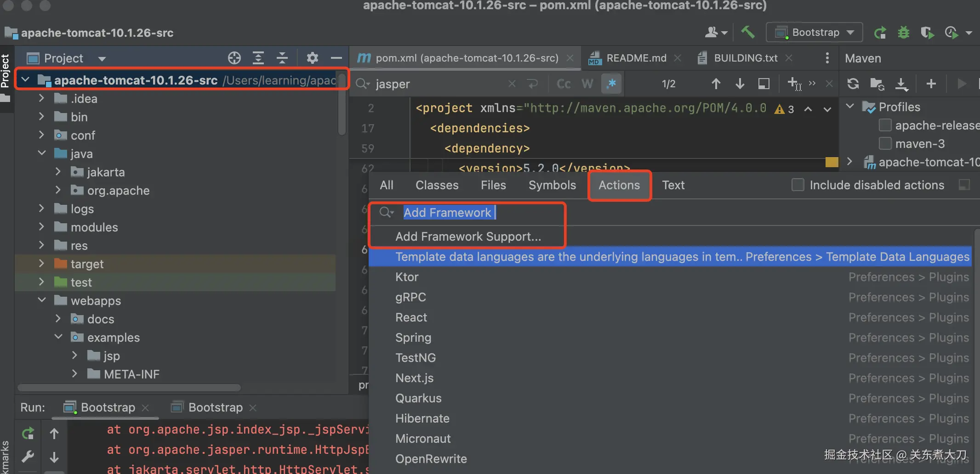Rerun Bootstrap in Run panel
Image resolution: width=980 pixels, height=474 pixels.
tap(28, 433)
